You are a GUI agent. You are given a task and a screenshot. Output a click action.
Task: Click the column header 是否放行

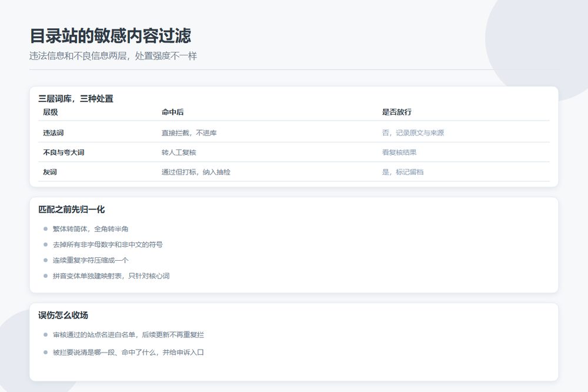tap(397, 112)
